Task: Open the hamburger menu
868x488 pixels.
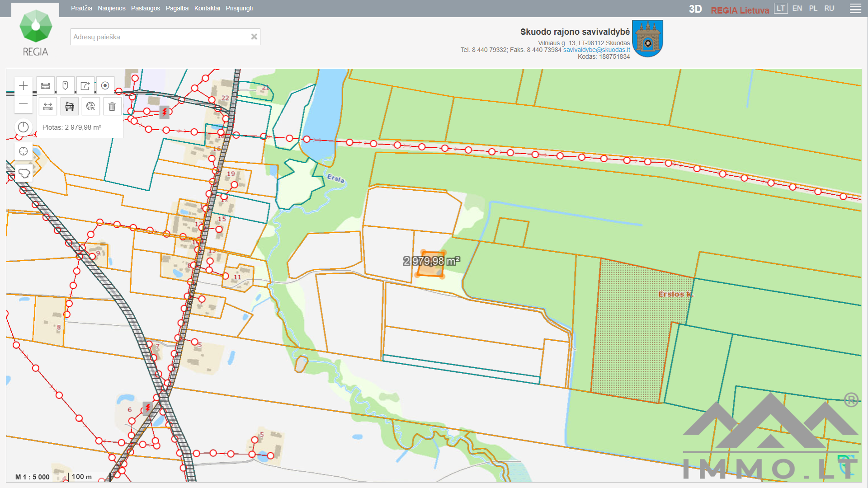Action: click(x=855, y=9)
